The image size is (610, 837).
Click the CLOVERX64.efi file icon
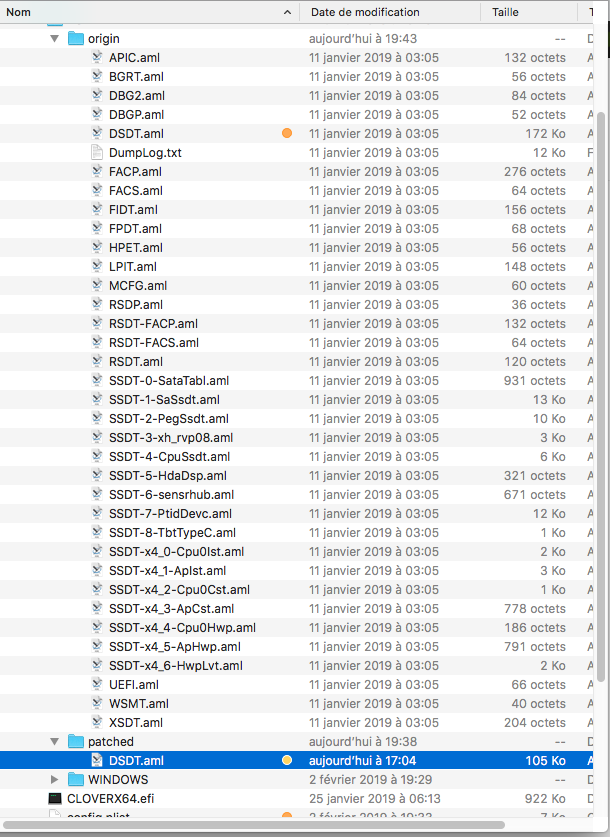(x=55, y=798)
